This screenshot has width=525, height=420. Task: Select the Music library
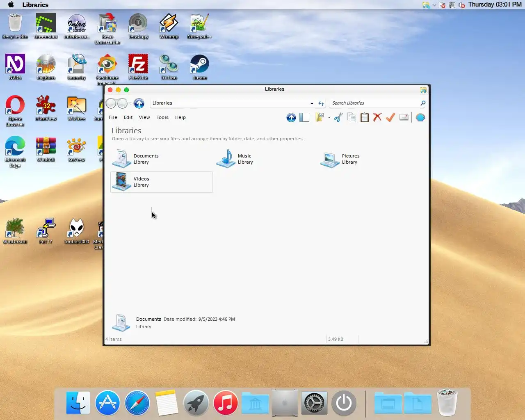pyautogui.click(x=265, y=159)
